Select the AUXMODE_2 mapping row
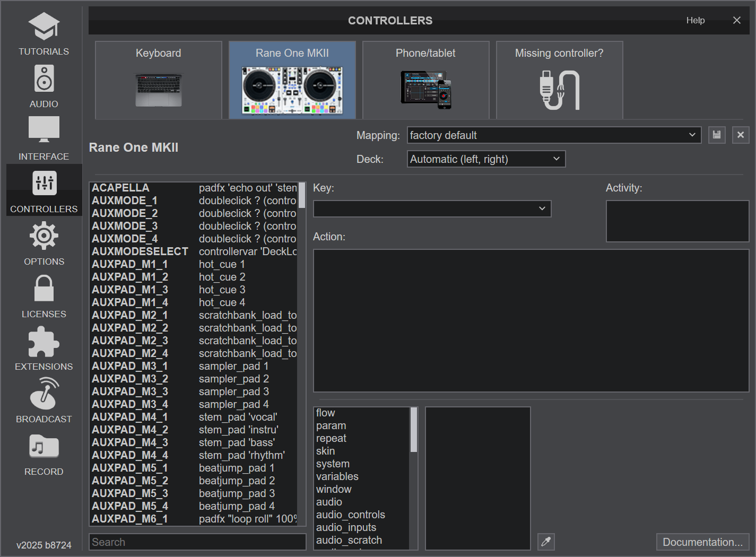 click(194, 213)
